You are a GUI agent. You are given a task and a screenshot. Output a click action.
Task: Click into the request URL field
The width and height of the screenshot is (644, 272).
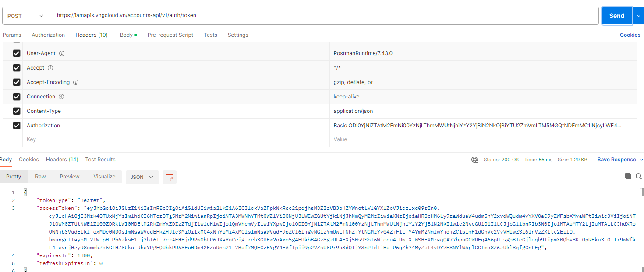[x=325, y=16]
